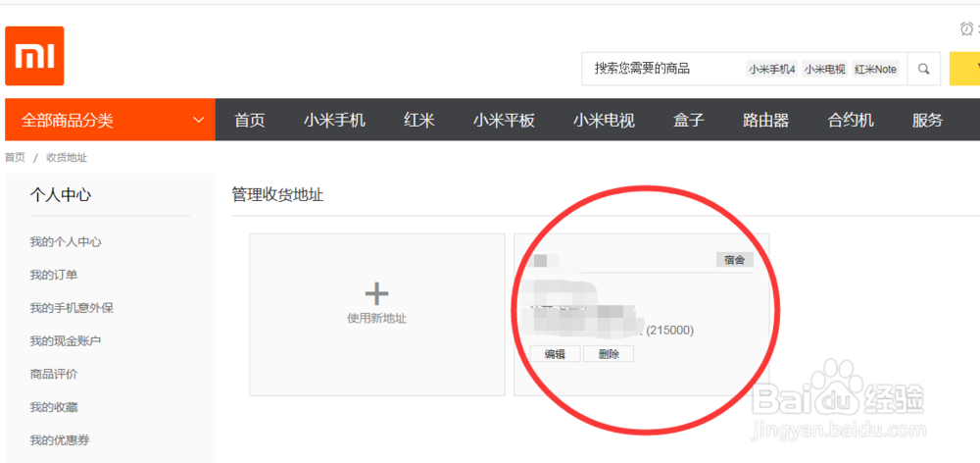Open the 全部商品分类 category menu
Viewport: 980px width, 463px height.
point(110,120)
